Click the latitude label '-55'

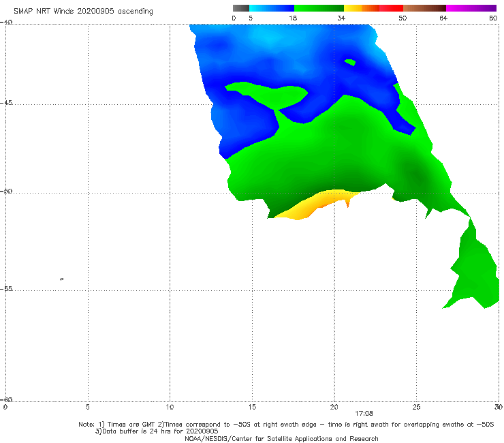[6, 289]
